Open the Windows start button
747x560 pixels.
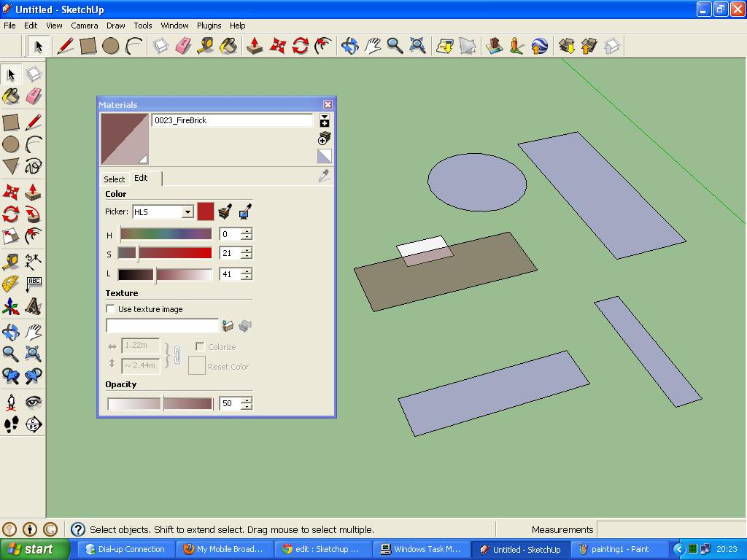(35, 549)
